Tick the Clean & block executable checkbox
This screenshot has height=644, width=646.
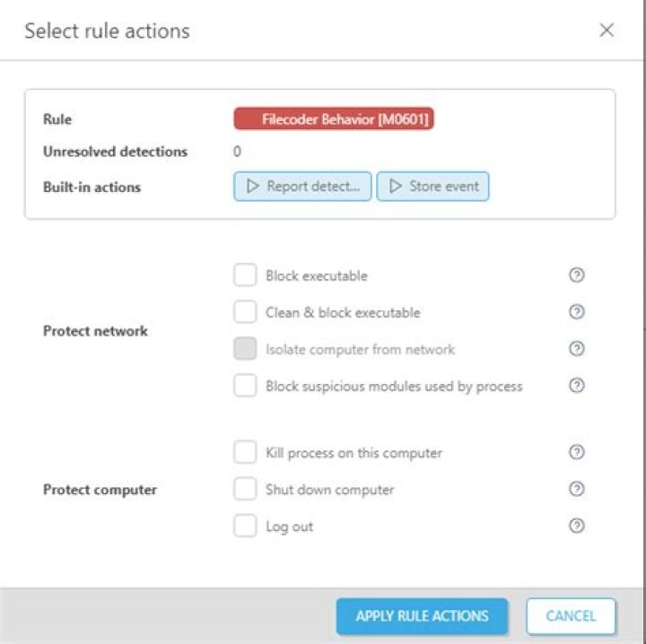[245, 312]
